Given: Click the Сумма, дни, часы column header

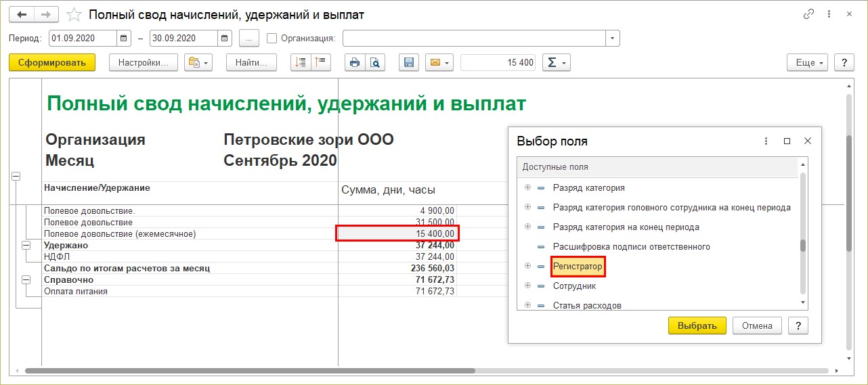Looking at the screenshot, I should coord(388,190).
